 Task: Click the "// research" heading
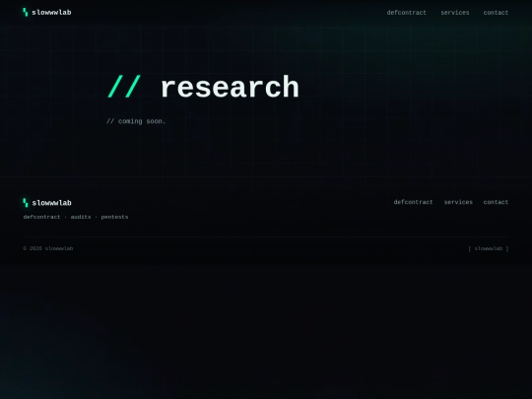click(203, 88)
